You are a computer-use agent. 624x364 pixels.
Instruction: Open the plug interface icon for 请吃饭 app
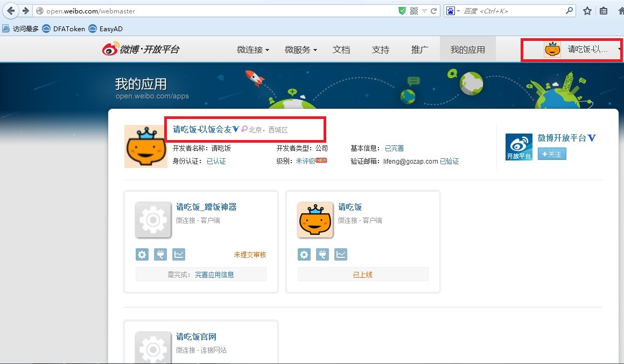[322, 254]
